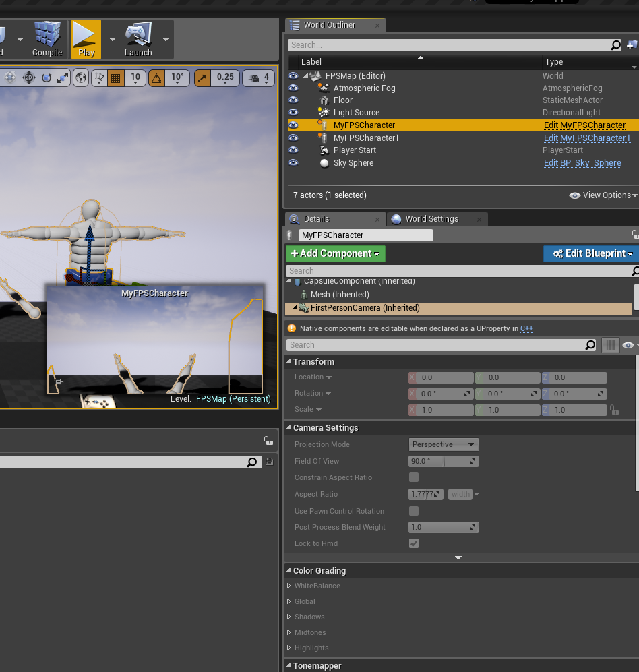The width and height of the screenshot is (639, 672).
Task: Open the Projection Mode dropdown
Action: pos(444,444)
